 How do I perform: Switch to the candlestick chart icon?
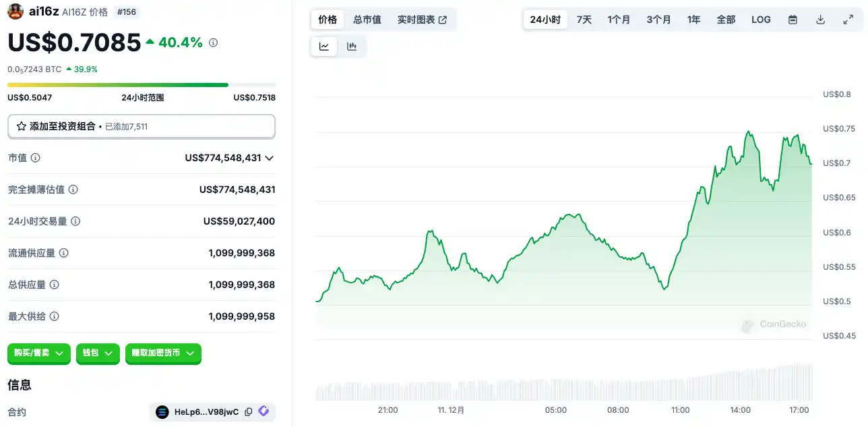351,47
